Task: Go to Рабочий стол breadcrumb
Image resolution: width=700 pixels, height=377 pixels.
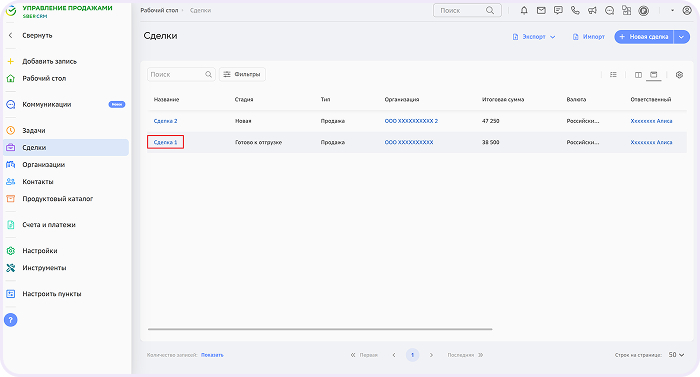Action: coord(159,10)
